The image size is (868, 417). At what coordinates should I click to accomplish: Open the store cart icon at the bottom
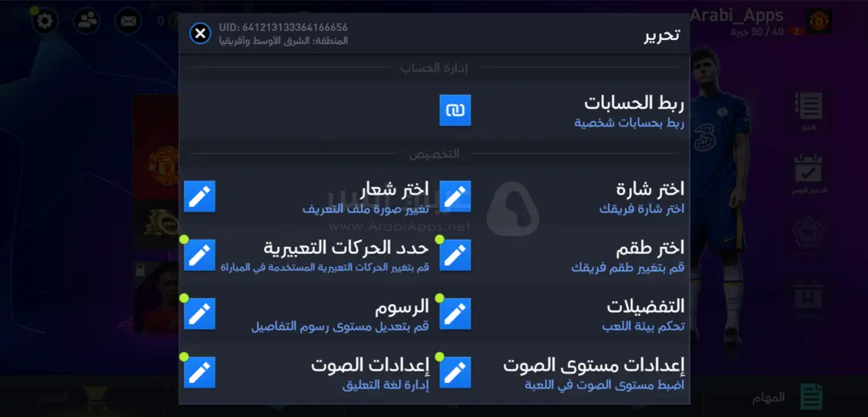[95, 397]
